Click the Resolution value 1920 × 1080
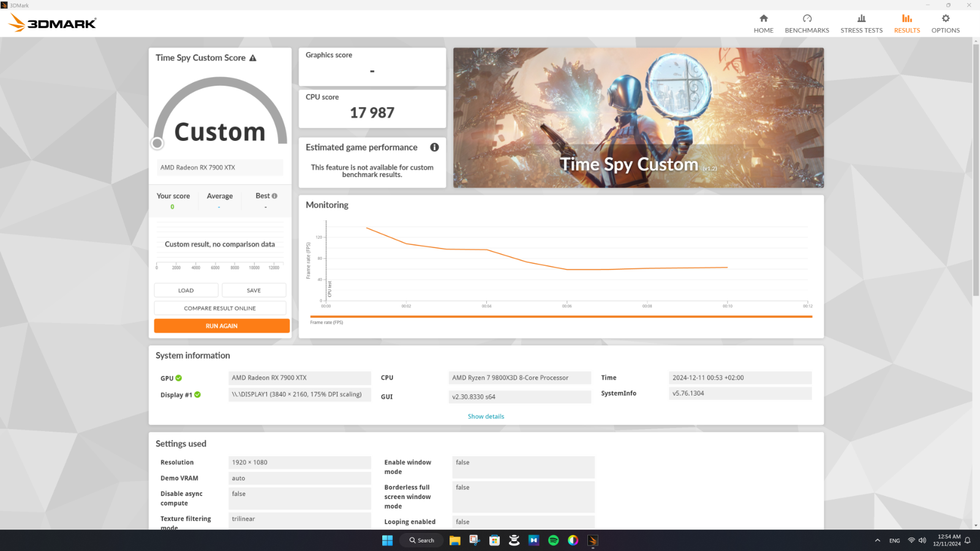This screenshot has width=980, height=551. [x=300, y=462]
